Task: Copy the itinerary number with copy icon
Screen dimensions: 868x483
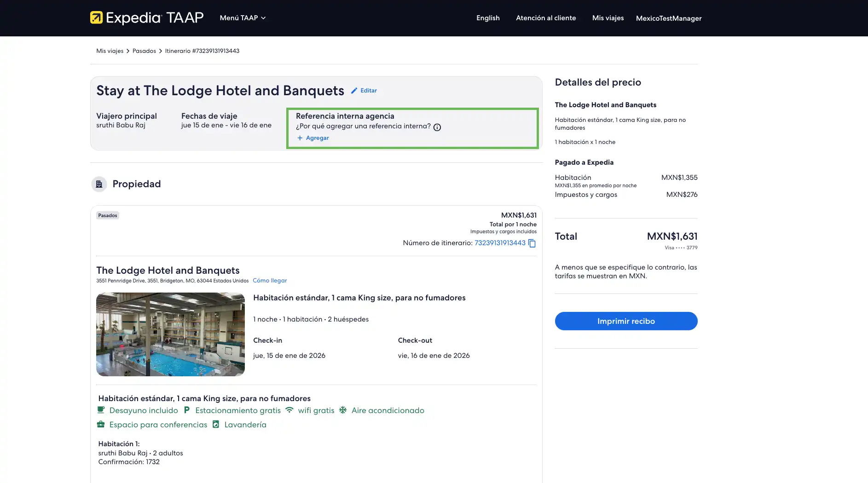Action: tap(532, 243)
